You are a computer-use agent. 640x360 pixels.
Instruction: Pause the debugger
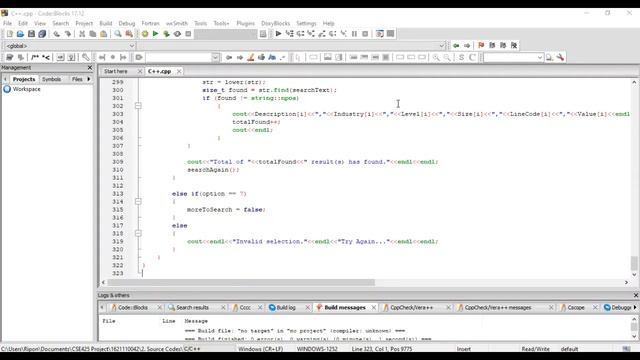pyautogui.click(x=354, y=34)
